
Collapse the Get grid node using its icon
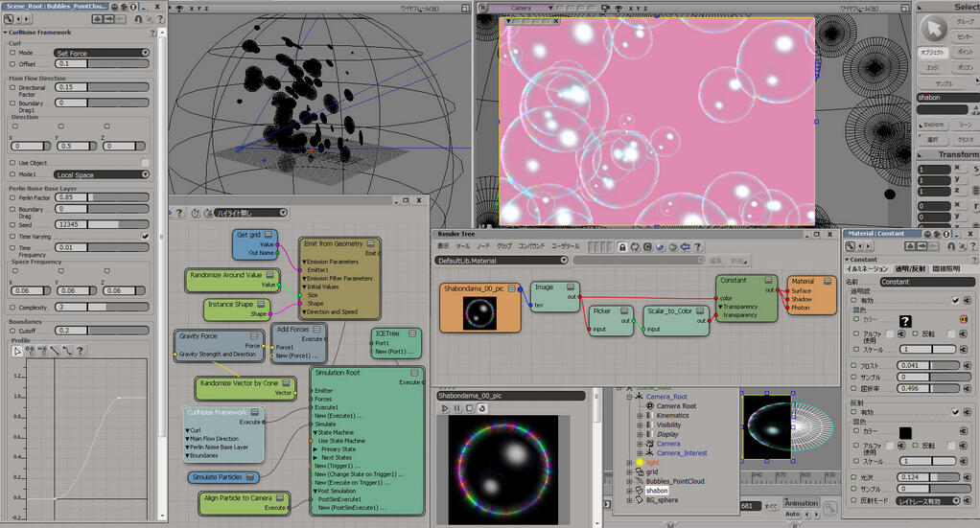(270, 235)
